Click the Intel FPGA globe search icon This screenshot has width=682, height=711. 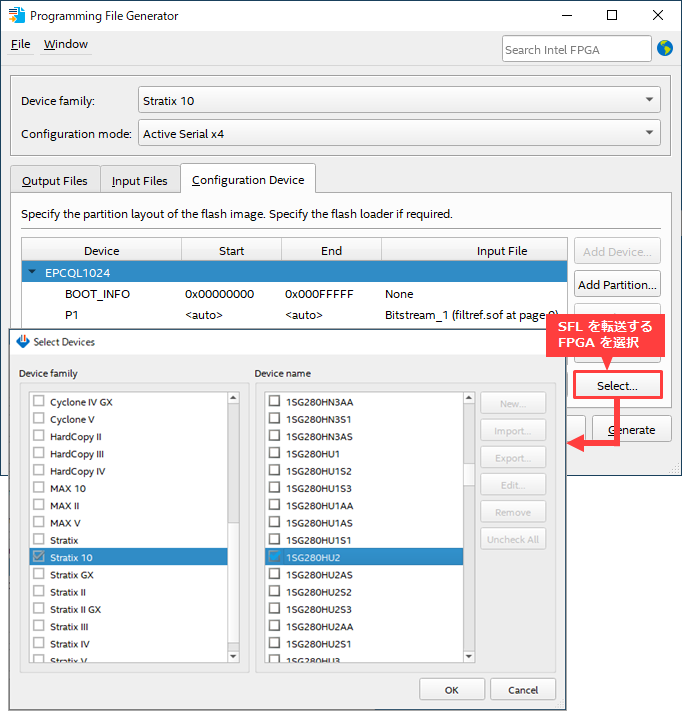pyautogui.click(x=665, y=48)
